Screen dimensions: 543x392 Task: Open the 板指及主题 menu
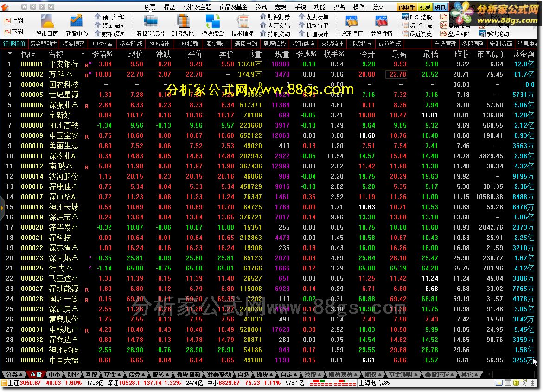click(198, 7)
